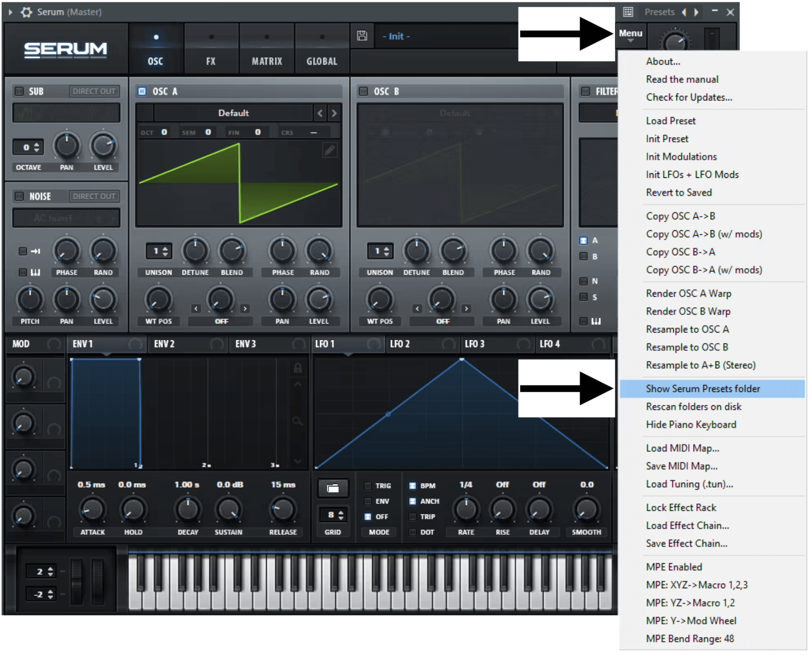Disable the OSC A checkbox
This screenshot has height=656, width=812.
tap(142, 91)
